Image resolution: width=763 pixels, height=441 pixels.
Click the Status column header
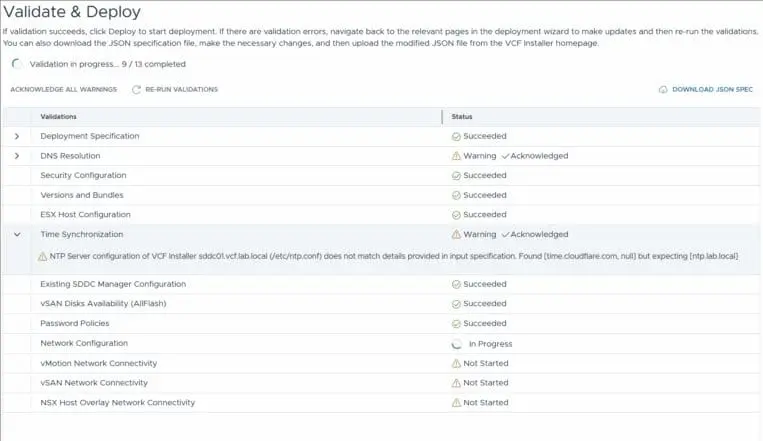462,117
